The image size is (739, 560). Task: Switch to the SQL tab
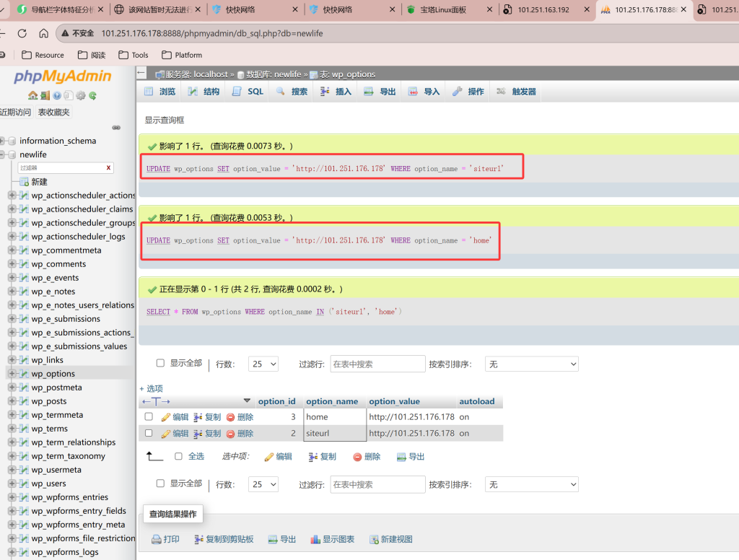247,91
